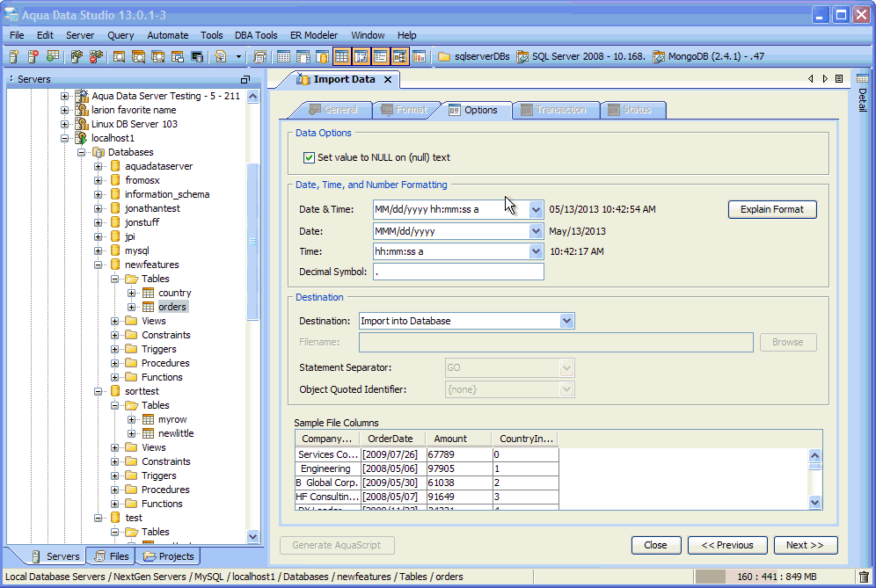Click the country table icon in tree
876x588 pixels.
(148, 293)
